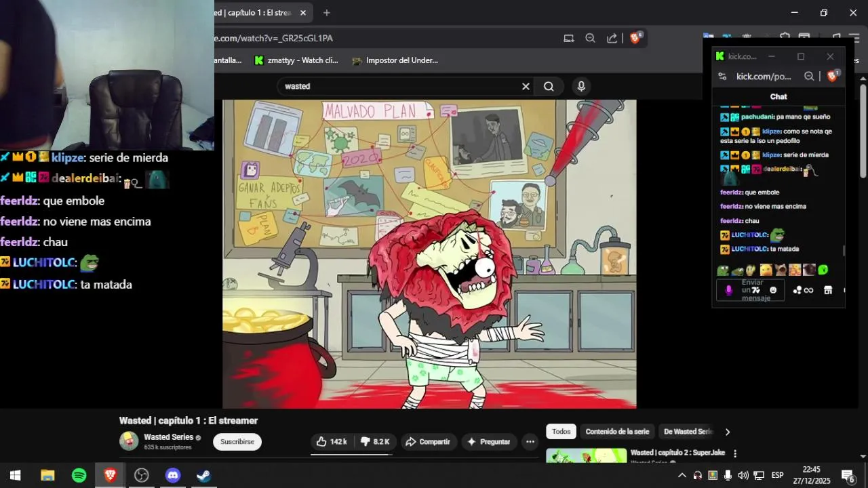Open Windows notification center with 6 badge
The width and height of the screenshot is (868, 488).
tap(848, 475)
